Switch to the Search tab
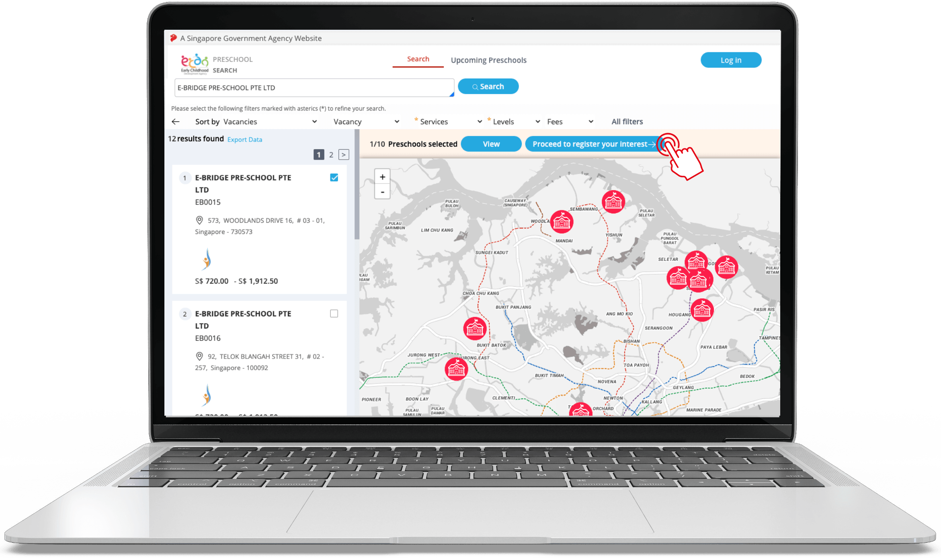Viewport: 941px width, 560px height. tap(418, 59)
